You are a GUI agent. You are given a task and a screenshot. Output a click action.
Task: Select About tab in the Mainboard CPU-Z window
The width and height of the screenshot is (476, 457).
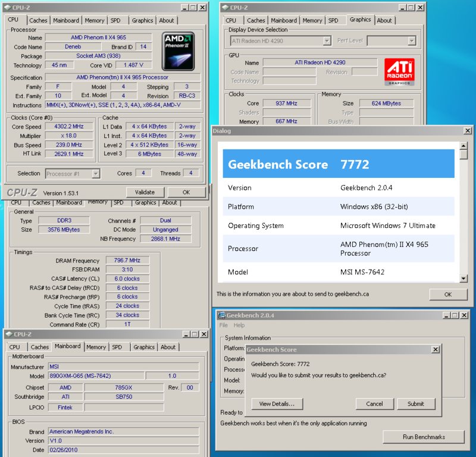[168, 347]
